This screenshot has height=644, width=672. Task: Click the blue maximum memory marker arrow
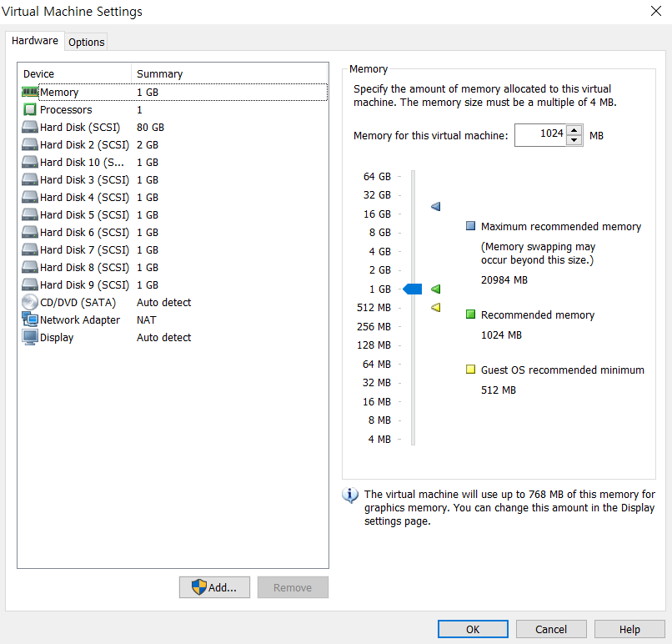point(436,207)
